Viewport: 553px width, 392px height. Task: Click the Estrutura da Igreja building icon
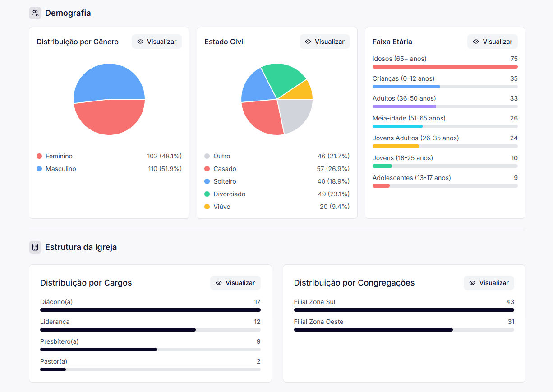(35, 247)
